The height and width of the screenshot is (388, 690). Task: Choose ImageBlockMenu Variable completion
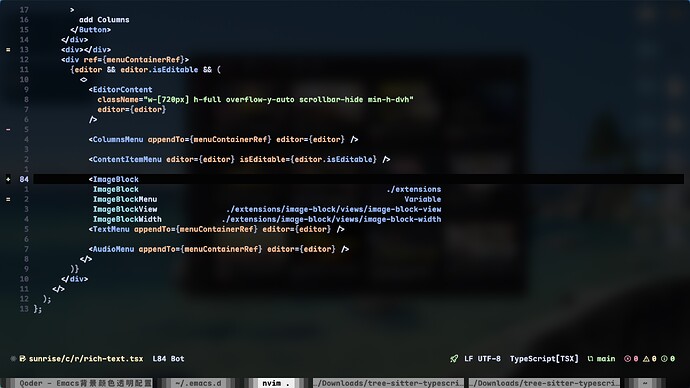point(267,199)
